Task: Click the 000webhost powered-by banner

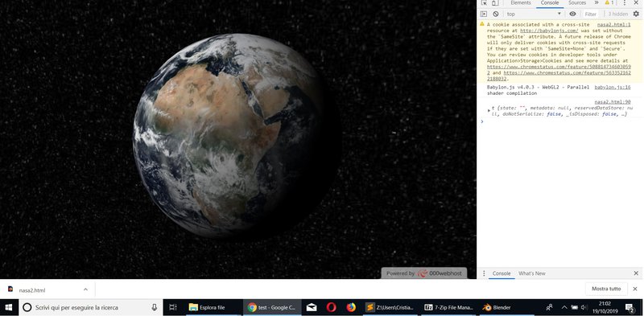Action: (424, 273)
